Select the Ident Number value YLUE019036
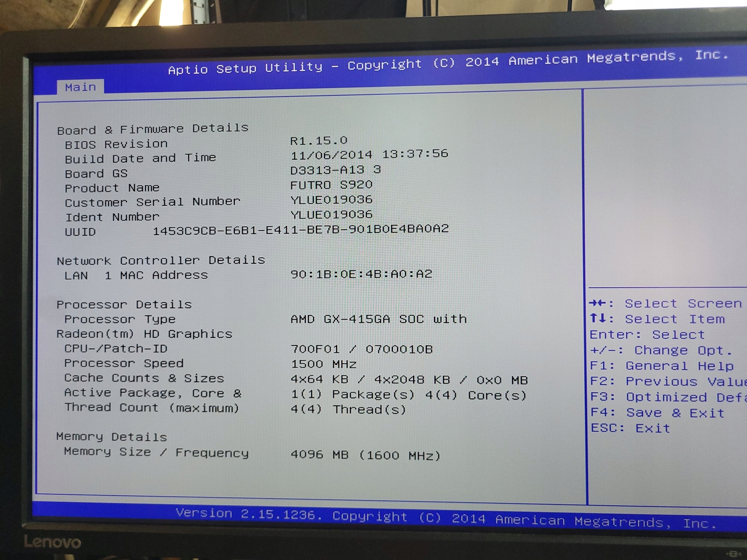 [x=331, y=214]
